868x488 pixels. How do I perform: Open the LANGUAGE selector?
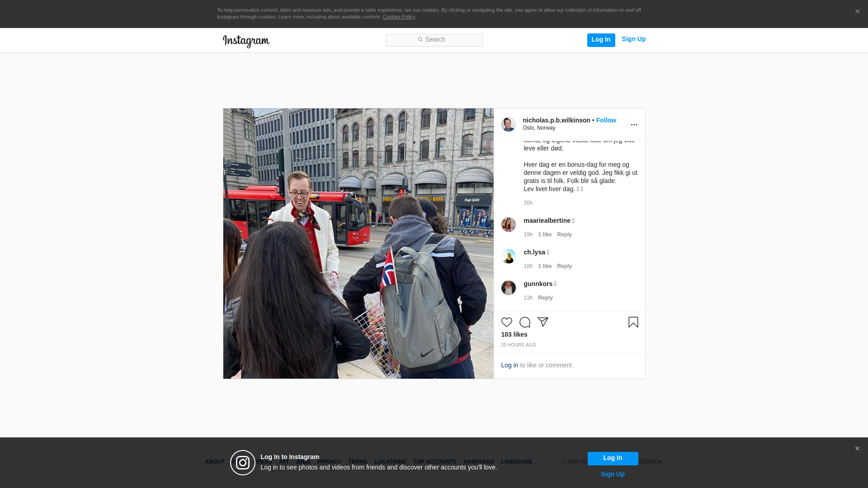pos(516,462)
